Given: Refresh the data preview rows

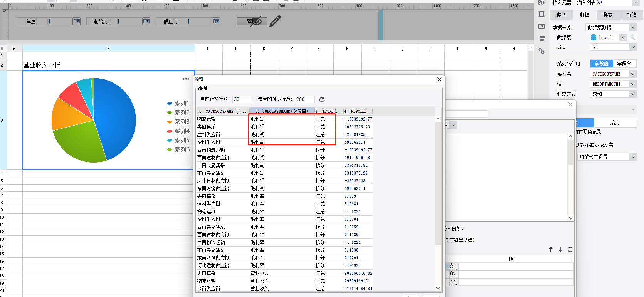Looking at the screenshot, I should coord(322,99).
